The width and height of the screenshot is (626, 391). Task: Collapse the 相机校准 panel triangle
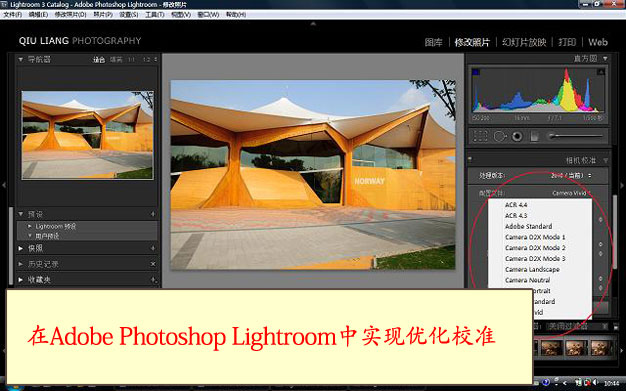click(x=606, y=160)
